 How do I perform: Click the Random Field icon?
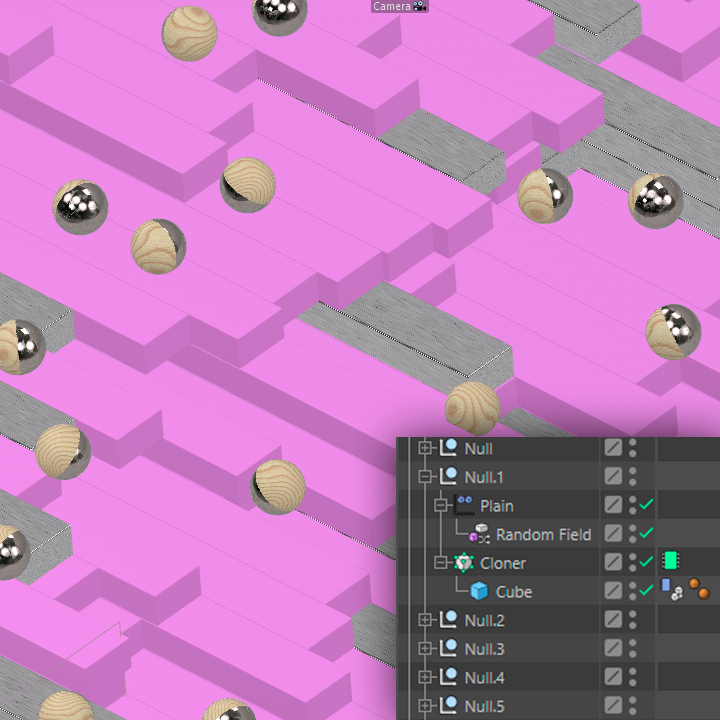479,534
